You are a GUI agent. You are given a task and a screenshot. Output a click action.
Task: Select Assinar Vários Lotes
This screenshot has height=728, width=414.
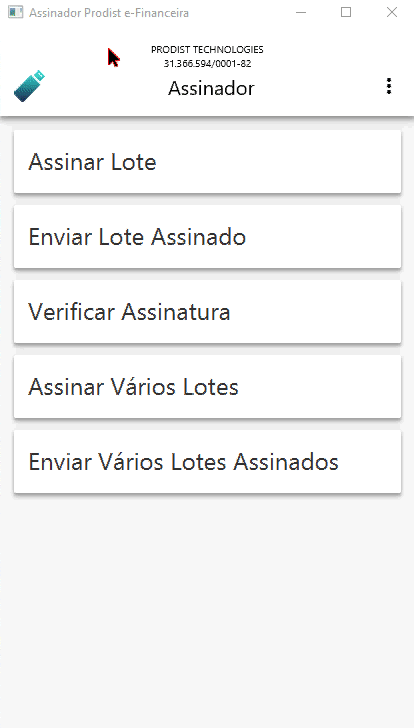coord(207,387)
